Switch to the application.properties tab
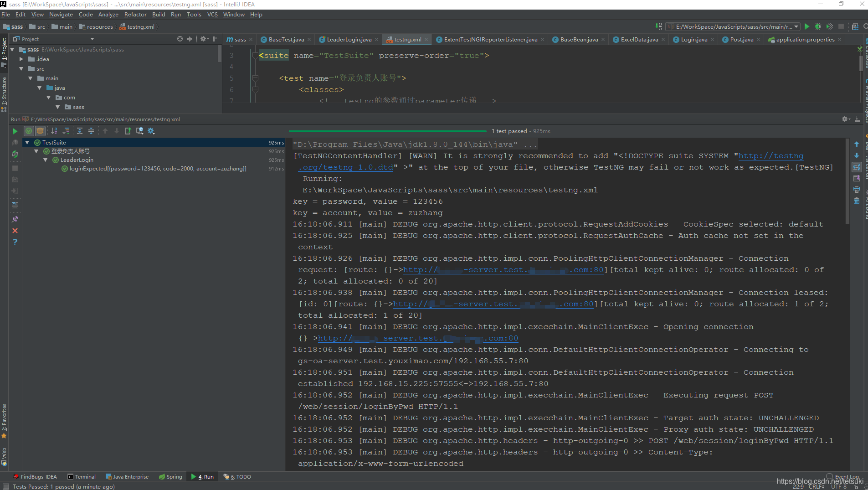This screenshot has width=868, height=490. point(805,40)
